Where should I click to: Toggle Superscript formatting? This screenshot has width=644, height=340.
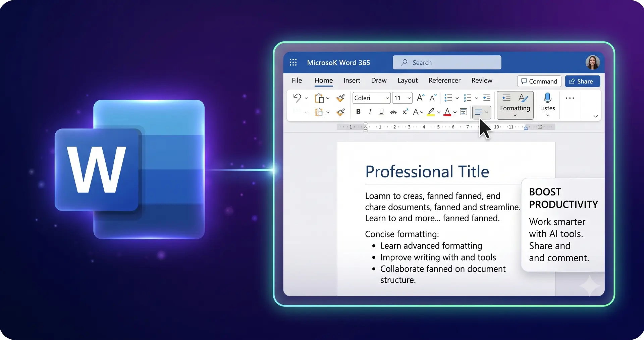[x=405, y=112]
